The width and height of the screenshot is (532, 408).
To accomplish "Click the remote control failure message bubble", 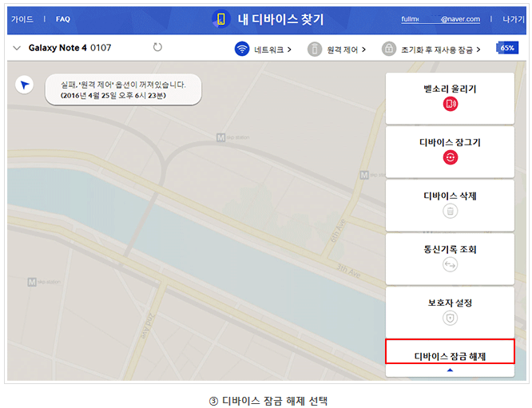I will pyautogui.click(x=123, y=90).
